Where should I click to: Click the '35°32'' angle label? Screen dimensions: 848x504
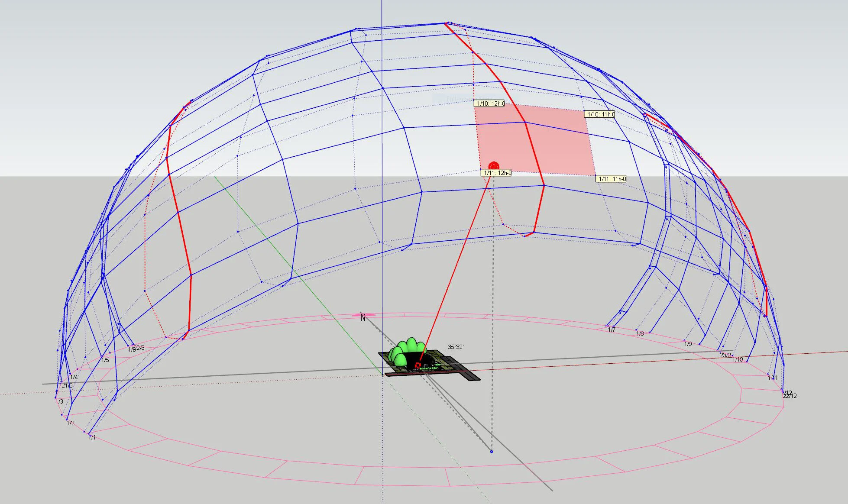tap(456, 347)
